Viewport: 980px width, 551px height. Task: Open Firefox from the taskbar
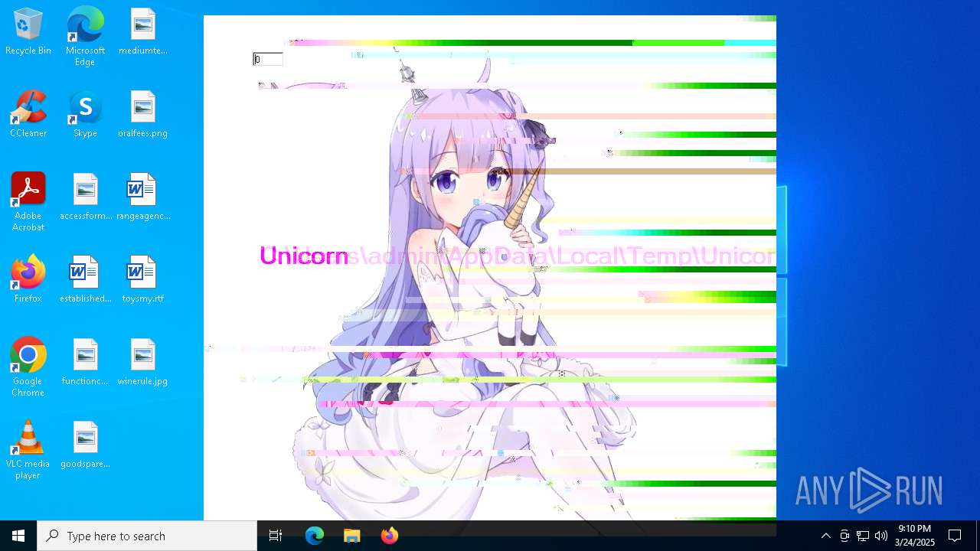pyautogui.click(x=390, y=536)
